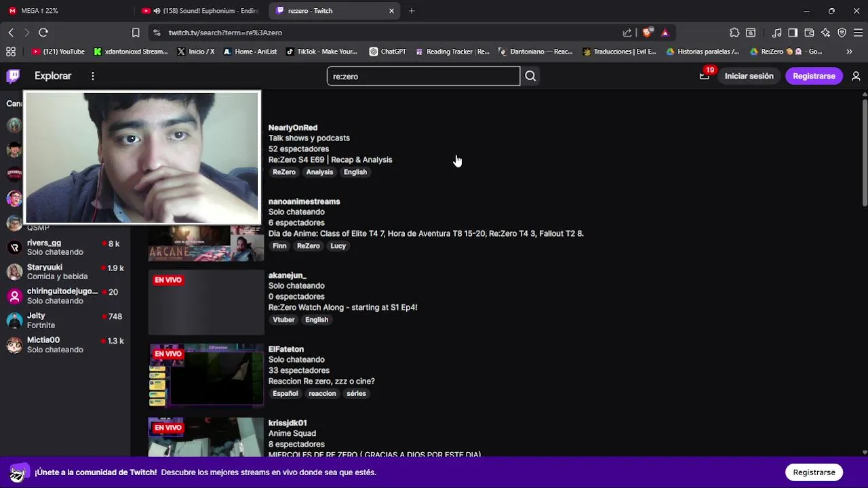The image size is (868, 488).
Task: Open site settings icon in address bar
Action: point(157,33)
